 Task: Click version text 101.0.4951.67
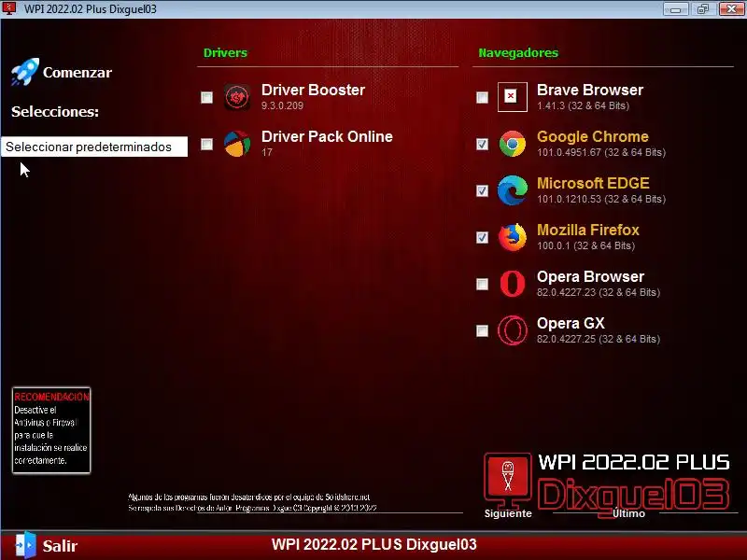click(x=569, y=152)
